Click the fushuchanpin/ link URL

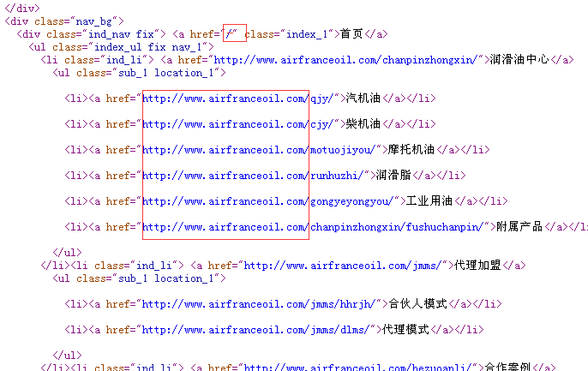(312, 227)
